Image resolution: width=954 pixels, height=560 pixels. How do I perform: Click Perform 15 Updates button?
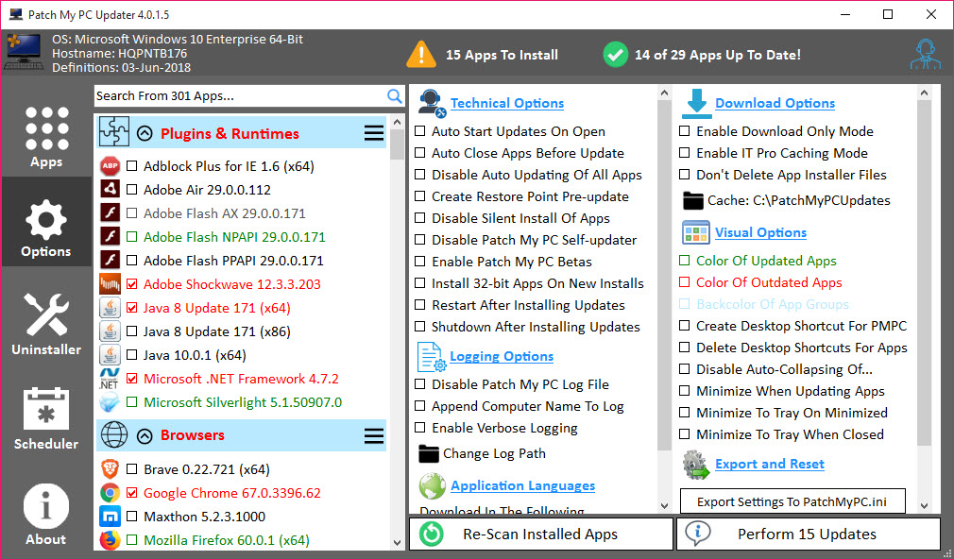(808, 534)
